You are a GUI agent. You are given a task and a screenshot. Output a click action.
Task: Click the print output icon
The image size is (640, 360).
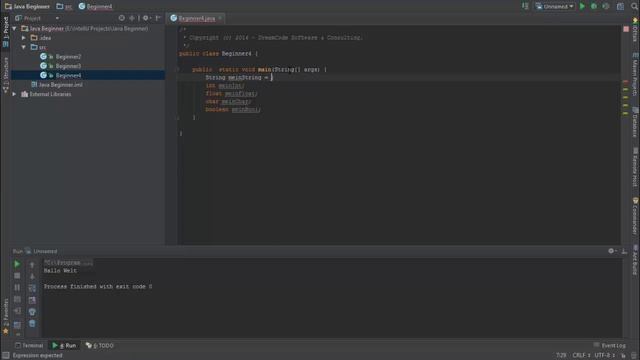click(x=32, y=312)
